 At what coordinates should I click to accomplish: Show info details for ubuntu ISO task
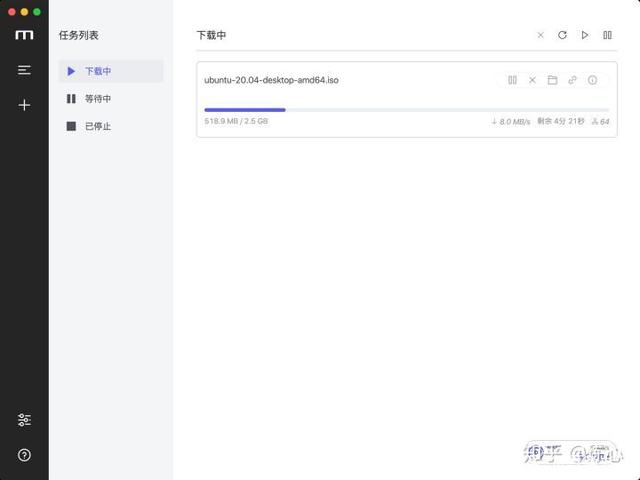coord(592,80)
